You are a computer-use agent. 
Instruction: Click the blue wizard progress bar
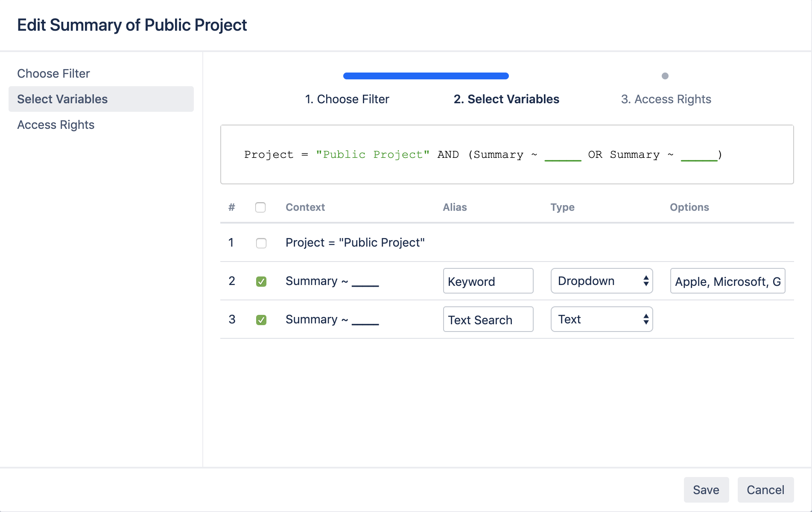[426, 76]
